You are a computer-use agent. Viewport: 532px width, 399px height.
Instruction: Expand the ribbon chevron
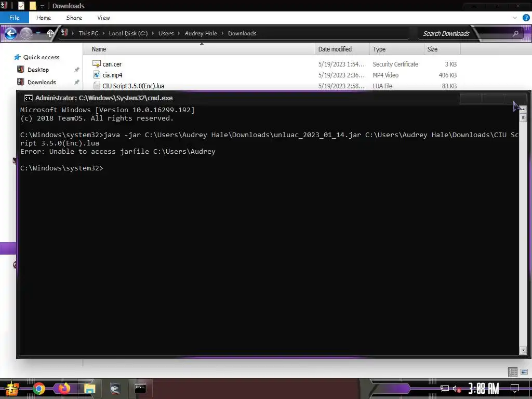(515, 18)
